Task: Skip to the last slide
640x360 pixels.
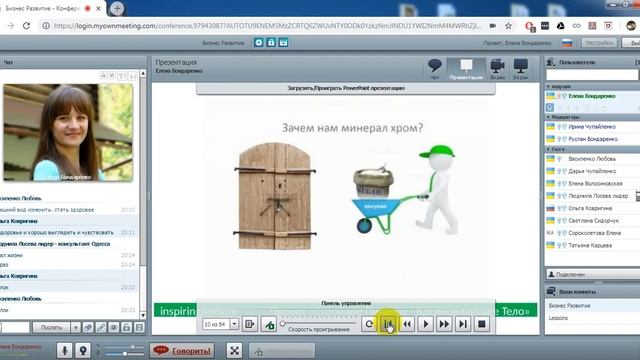Action: pyautogui.click(x=463, y=324)
